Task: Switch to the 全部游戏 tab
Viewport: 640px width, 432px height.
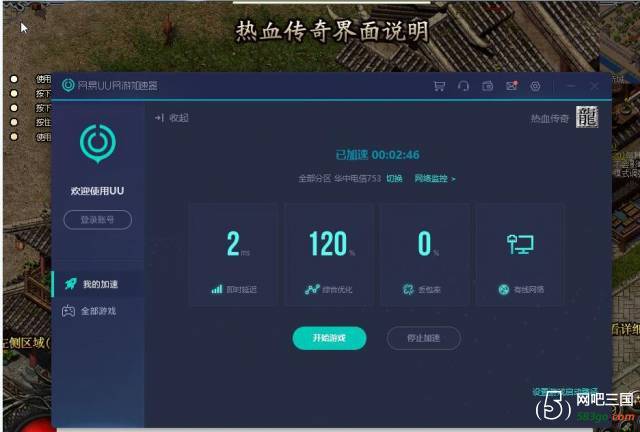Action: pyautogui.click(x=98, y=311)
